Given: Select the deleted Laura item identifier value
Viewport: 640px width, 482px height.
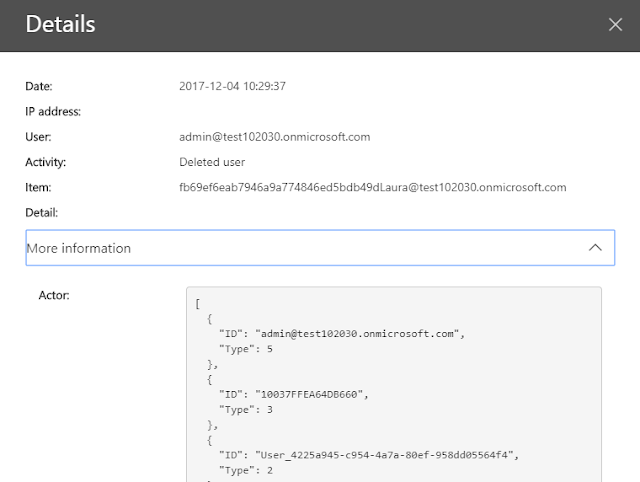Looking at the screenshot, I should pos(373,187).
